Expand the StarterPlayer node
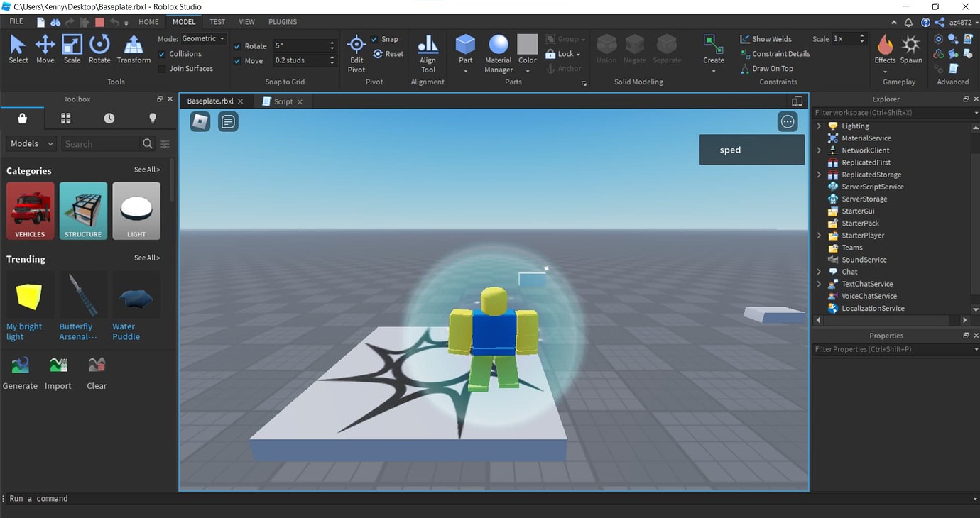 click(x=819, y=236)
